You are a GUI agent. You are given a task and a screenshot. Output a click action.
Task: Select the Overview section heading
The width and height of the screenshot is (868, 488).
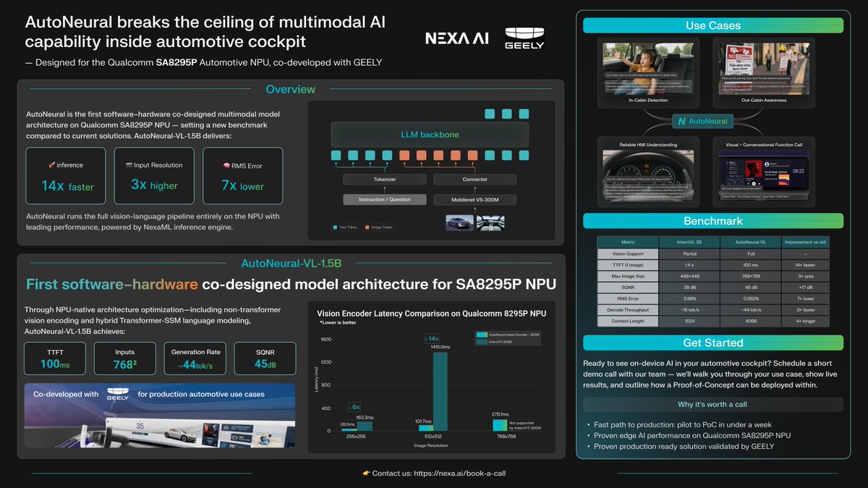click(291, 90)
